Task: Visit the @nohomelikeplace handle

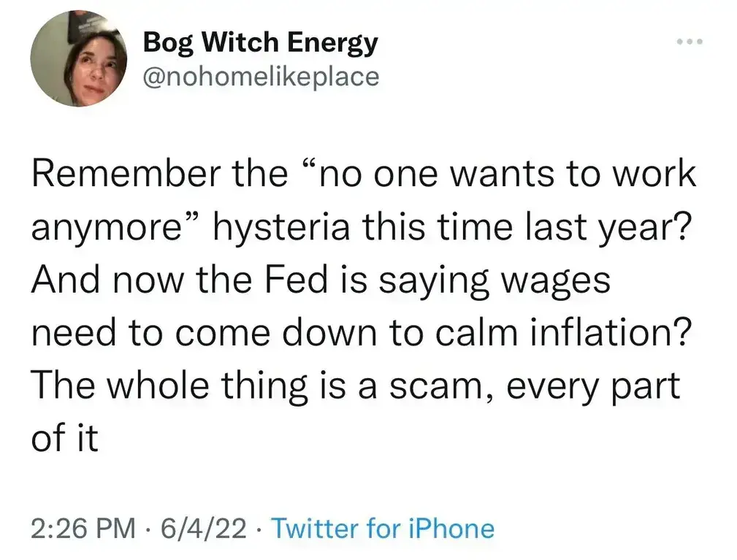Action: point(260,77)
